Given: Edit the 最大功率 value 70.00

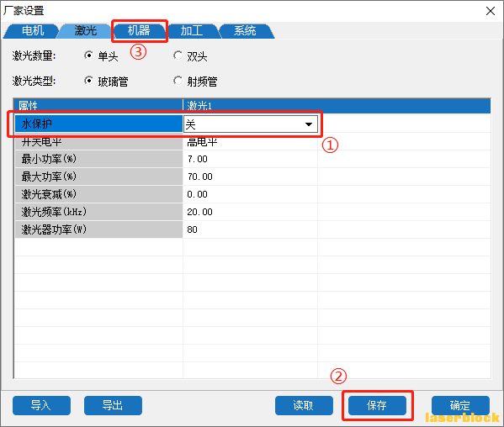Looking at the screenshot, I should coord(250,177).
